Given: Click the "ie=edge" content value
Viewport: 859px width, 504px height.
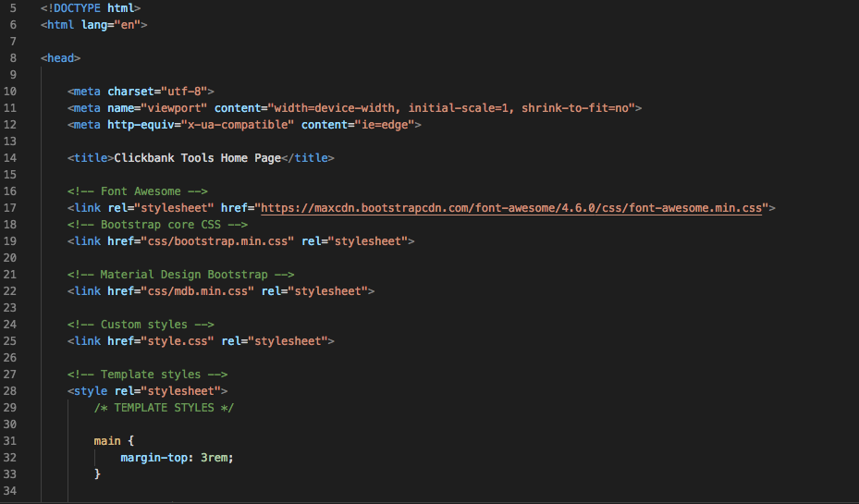Looking at the screenshot, I should pos(385,125).
